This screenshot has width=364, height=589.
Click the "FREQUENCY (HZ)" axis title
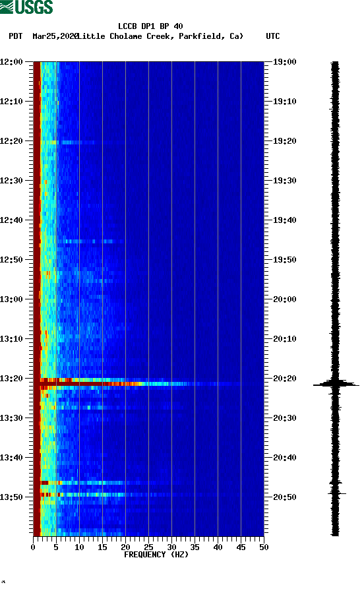click(x=156, y=555)
